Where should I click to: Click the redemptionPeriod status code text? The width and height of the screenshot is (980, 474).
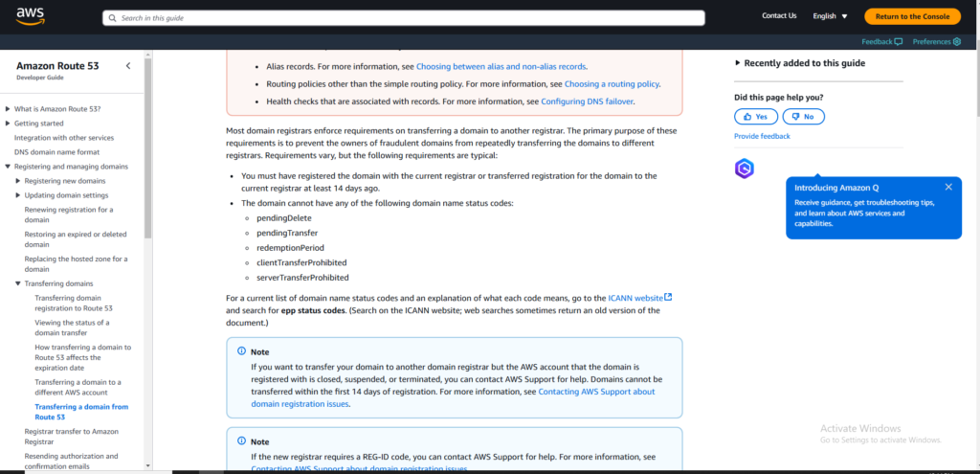point(290,248)
